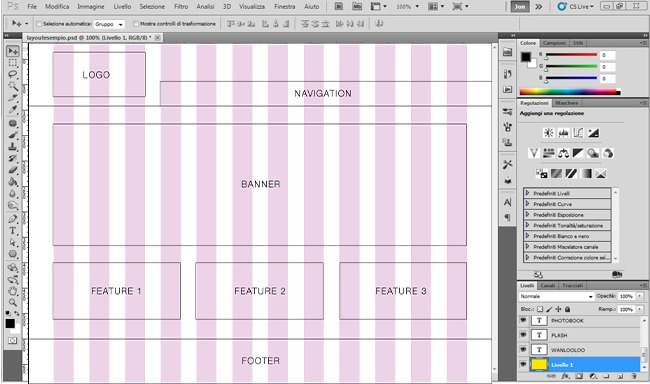Add a Channel Mixer adjustment
Screen dimensions: 650x384
(608, 153)
